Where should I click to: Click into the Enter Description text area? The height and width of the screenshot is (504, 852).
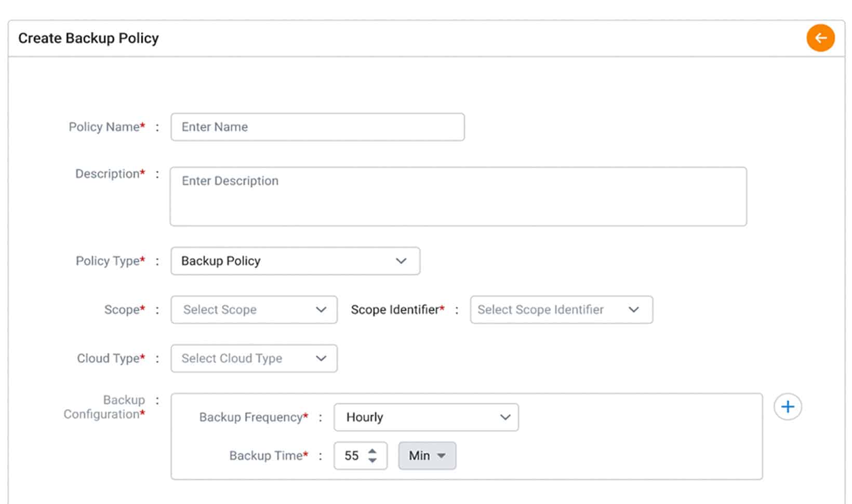(x=458, y=196)
